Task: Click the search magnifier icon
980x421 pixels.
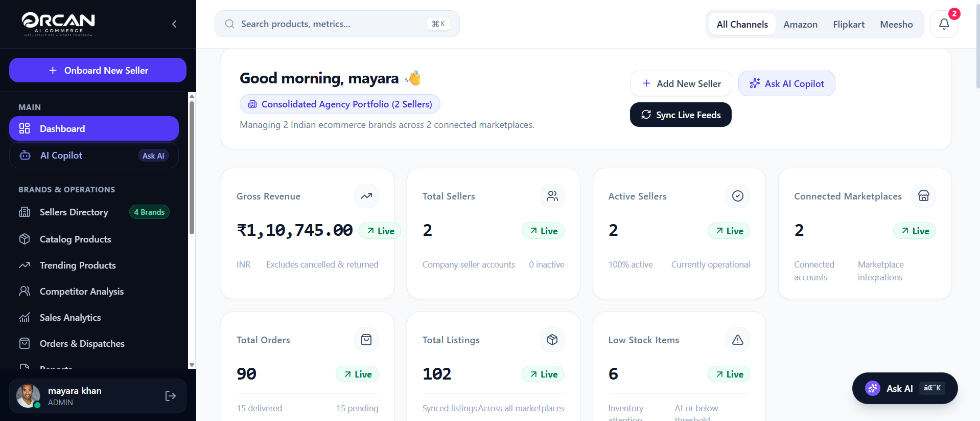Action: tap(230, 24)
